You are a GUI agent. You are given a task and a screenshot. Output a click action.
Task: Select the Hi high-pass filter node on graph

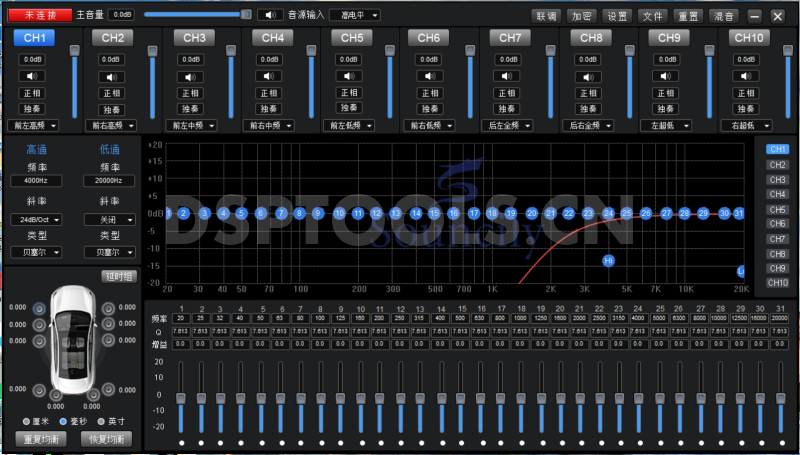(x=608, y=261)
